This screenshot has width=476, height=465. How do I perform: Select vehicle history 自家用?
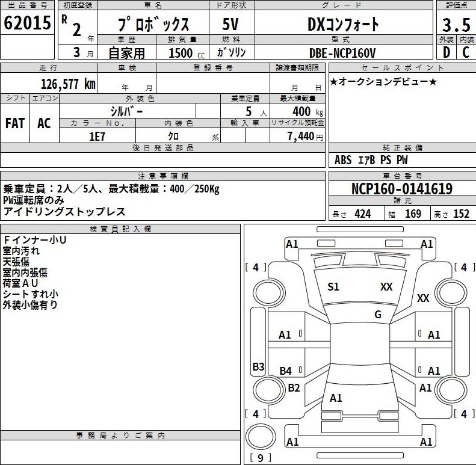[126, 53]
